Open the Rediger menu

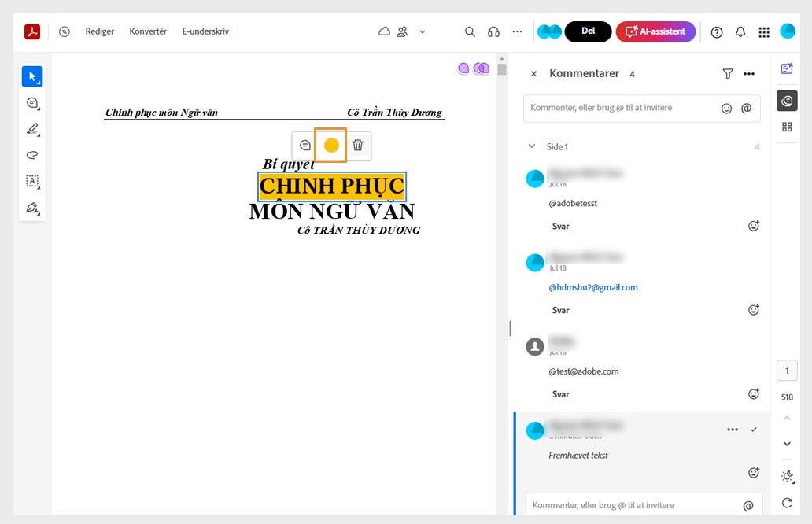99,31
